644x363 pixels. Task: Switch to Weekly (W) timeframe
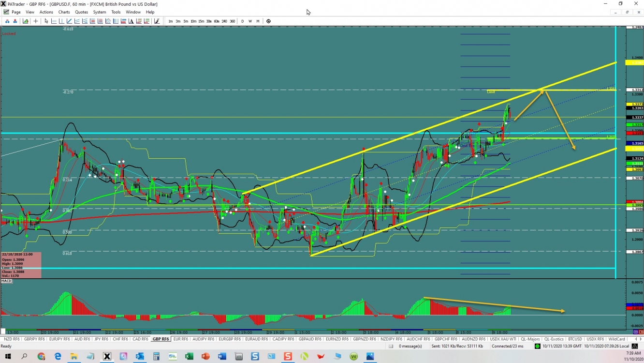pos(250,21)
